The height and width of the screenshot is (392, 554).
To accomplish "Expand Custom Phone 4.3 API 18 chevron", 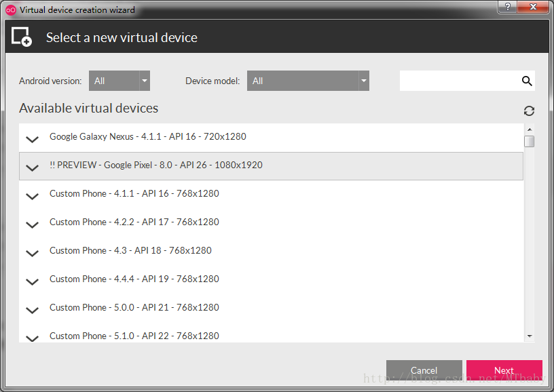I will pos(32,254).
